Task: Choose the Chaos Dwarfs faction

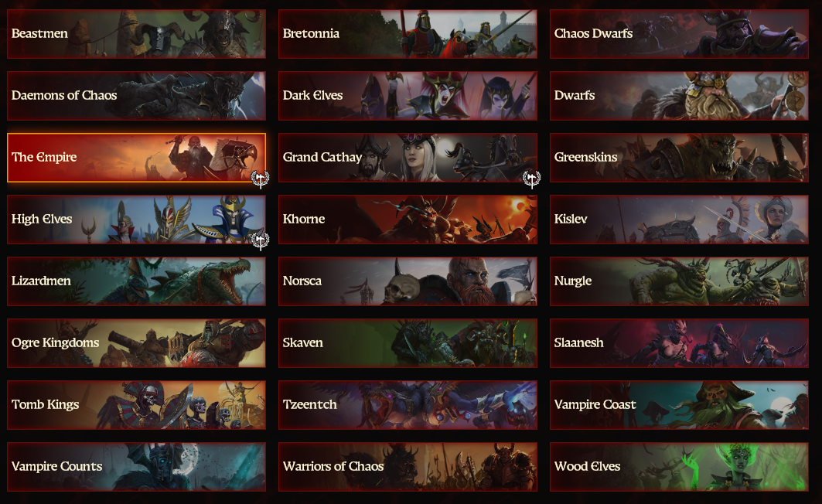Action: click(679, 34)
